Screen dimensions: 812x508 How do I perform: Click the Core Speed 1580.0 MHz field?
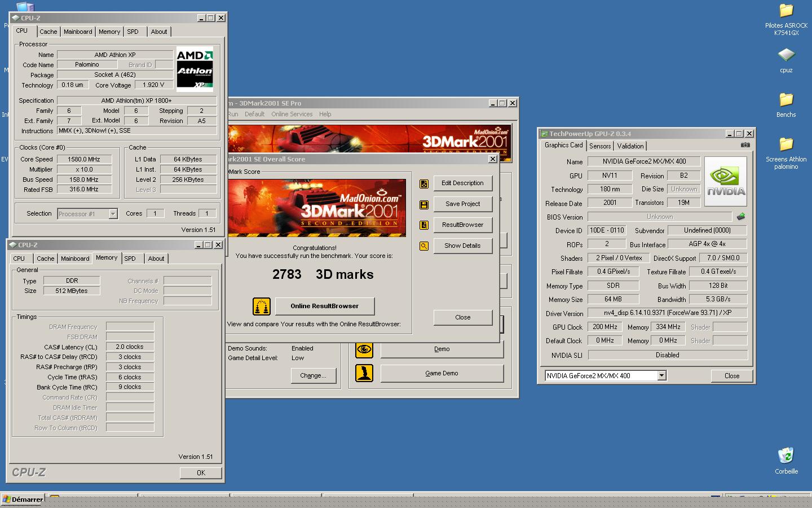coord(84,159)
